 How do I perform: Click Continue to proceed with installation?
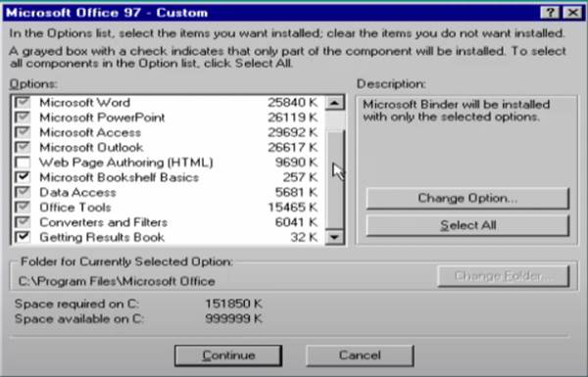point(228,355)
